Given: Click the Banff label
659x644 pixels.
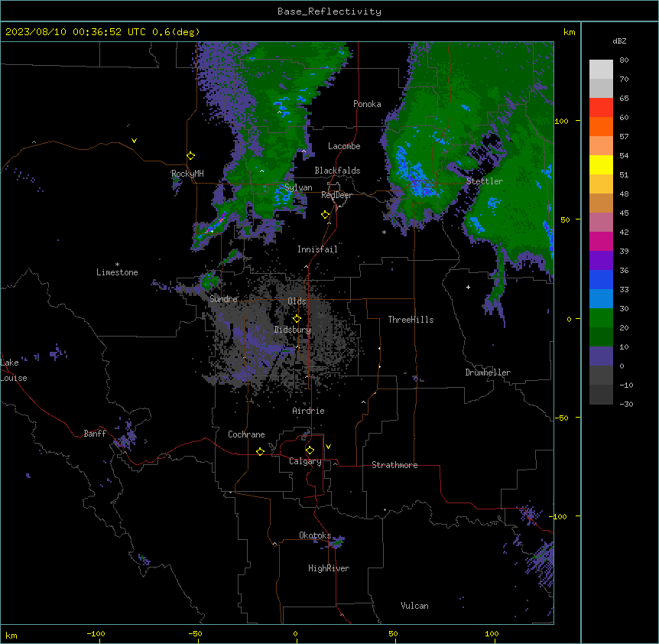Looking at the screenshot, I should coord(95,434).
